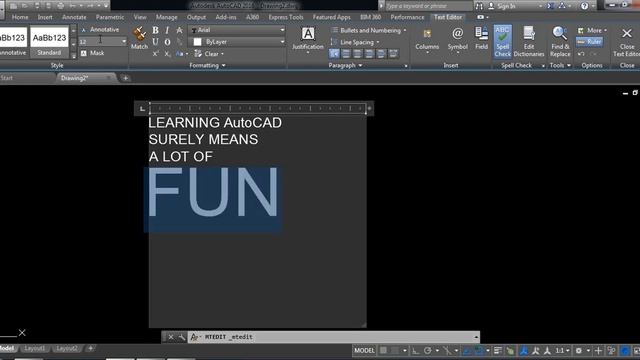Open the Clear formatting dropdown
The width and height of the screenshot is (640, 360).
click(209, 54)
